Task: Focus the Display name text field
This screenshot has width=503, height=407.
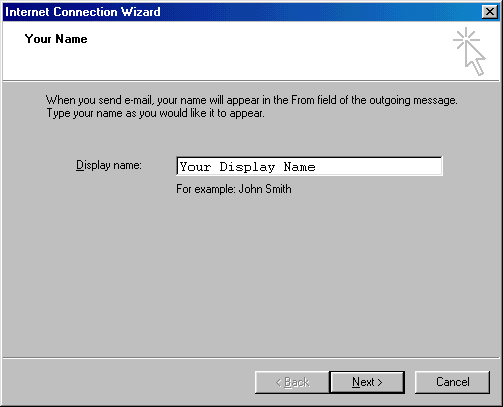Action: pyautogui.click(x=309, y=166)
